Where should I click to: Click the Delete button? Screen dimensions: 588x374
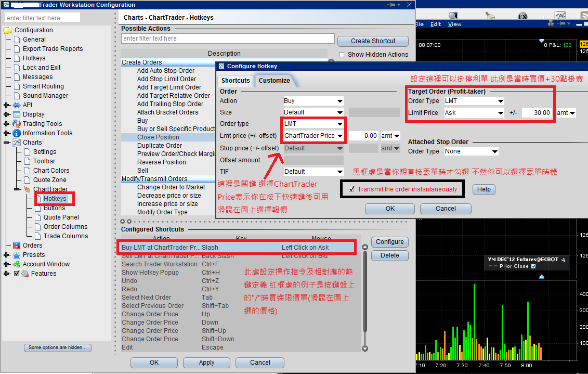[389, 255]
